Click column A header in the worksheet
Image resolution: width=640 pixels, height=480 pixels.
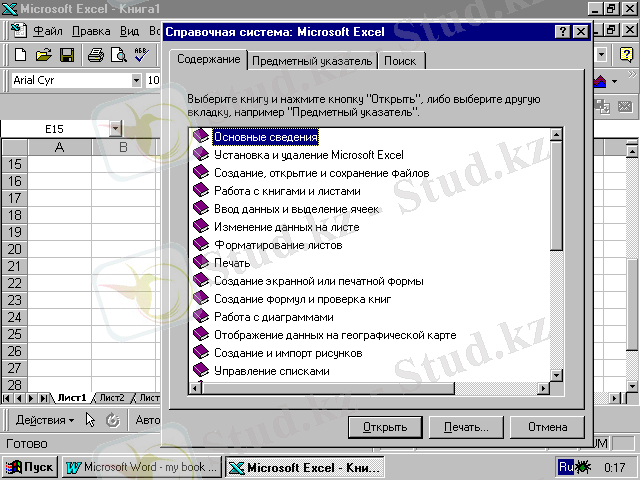pyautogui.click(x=60, y=147)
